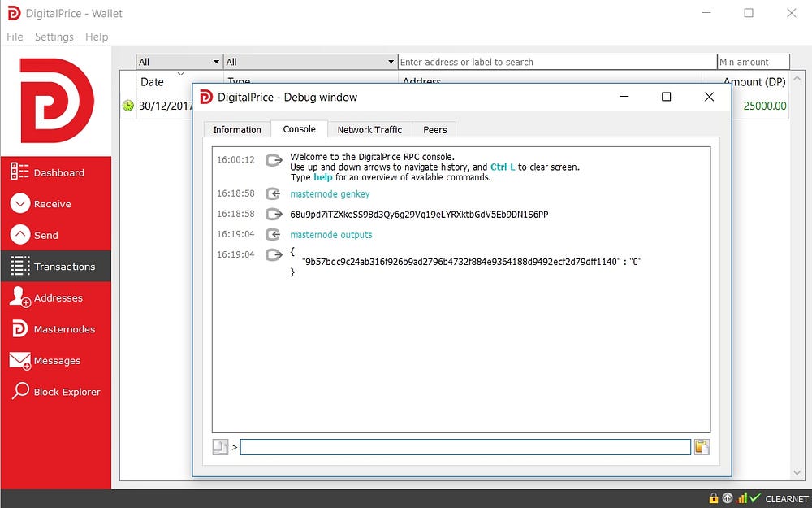
Task: Select Transactions in the sidebar
Action: point(55,267)
